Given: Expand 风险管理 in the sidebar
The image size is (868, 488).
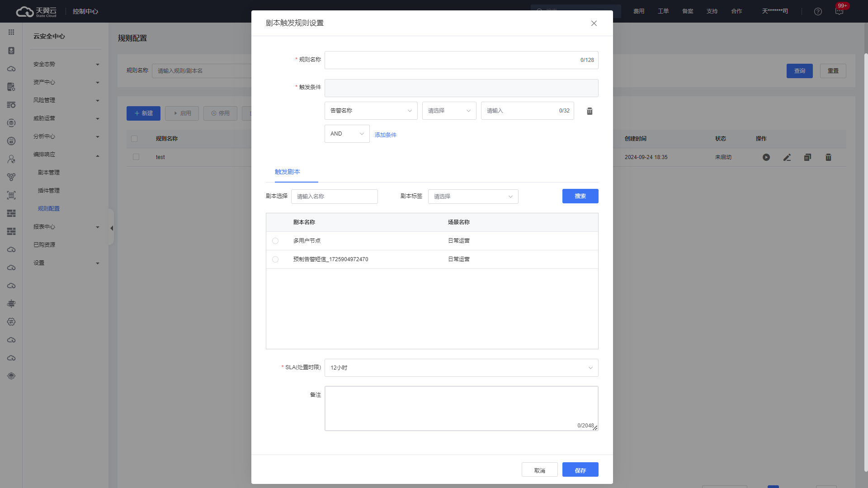Looking at the screenshot, I should coord(66,100).
